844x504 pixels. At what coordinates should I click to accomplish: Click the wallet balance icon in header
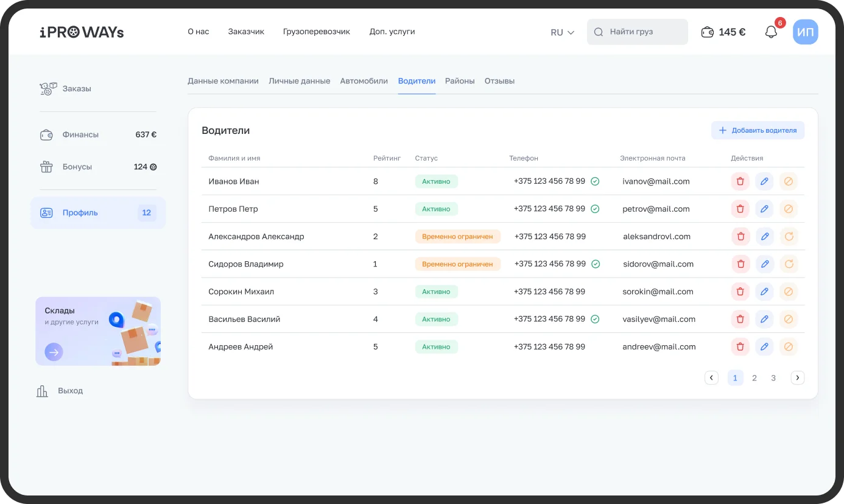(707, 32)
